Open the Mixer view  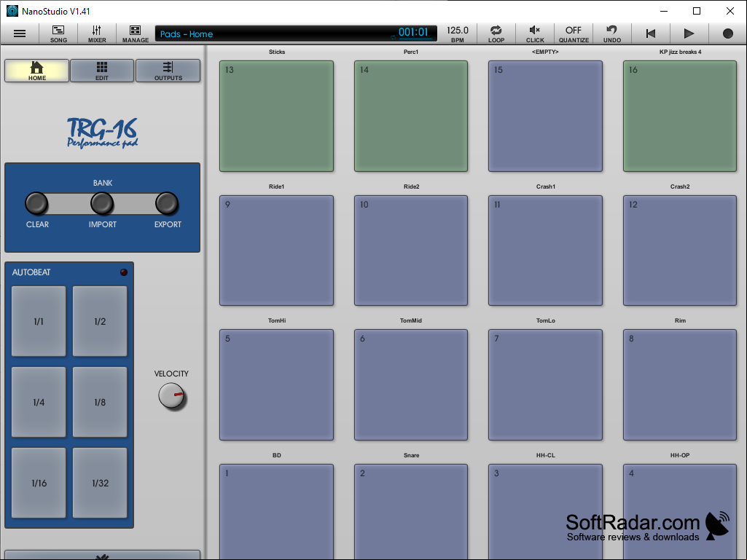coord(97,33)
